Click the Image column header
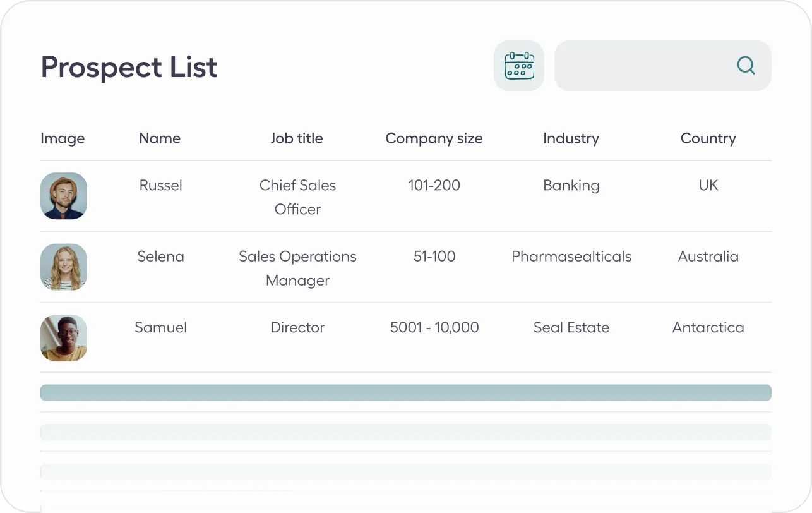 coord(63,138)
